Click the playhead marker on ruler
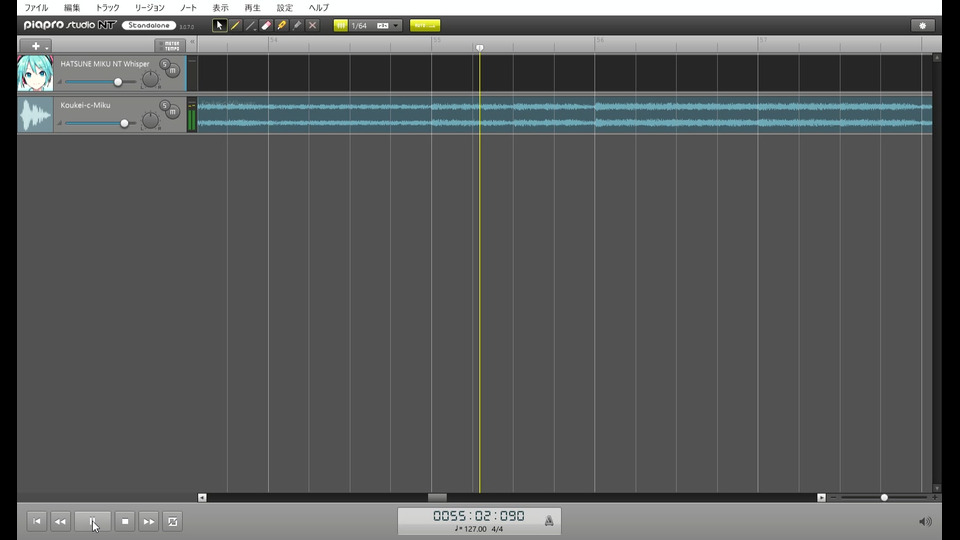Image resolution: width=960 pixels, height=540 pixels. click(x=479, y=48)
